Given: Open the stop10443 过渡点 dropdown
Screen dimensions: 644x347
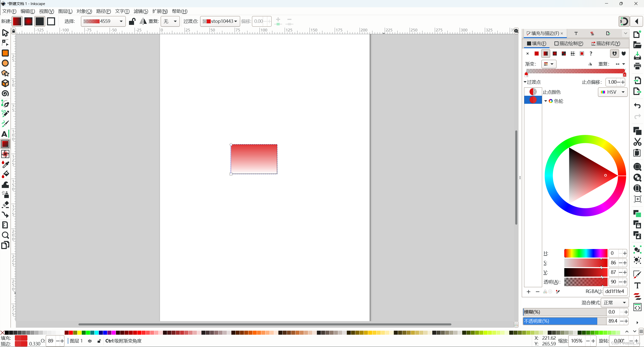Looking at the screenshot, I should coord(220,21).
